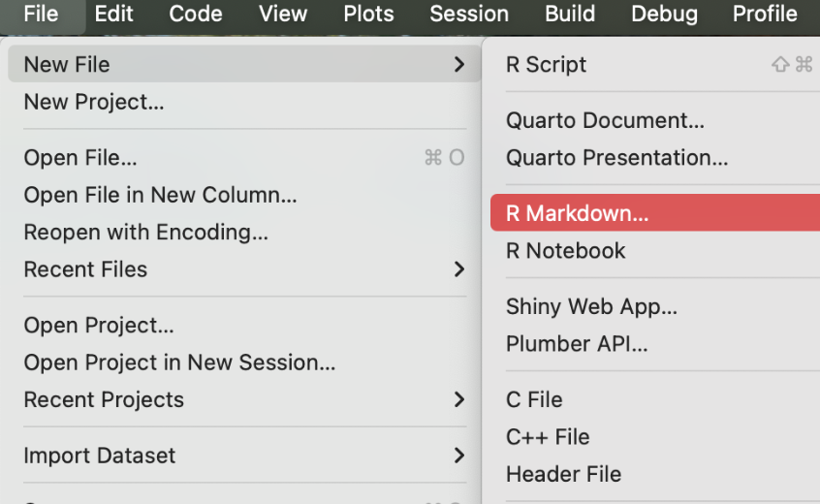Open the Build menu
Image resolution: width=820 pixels, height=504 pixels.
[x=570, y=14]
